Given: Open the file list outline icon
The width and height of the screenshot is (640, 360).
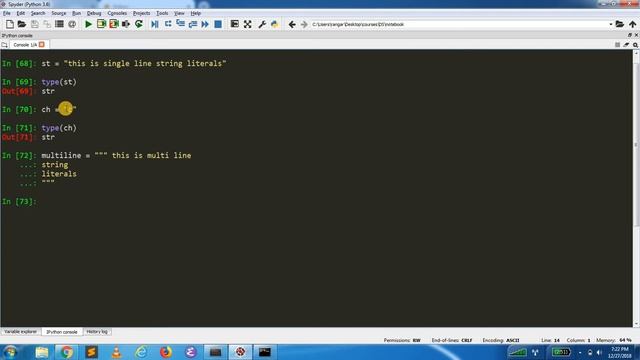Looking at the screenshot, I should 60,24.
